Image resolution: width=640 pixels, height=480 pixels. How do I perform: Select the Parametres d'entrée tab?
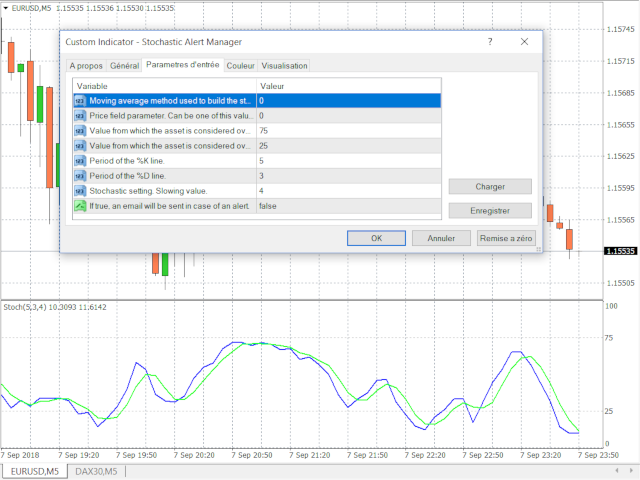click(x=183, y=65)
